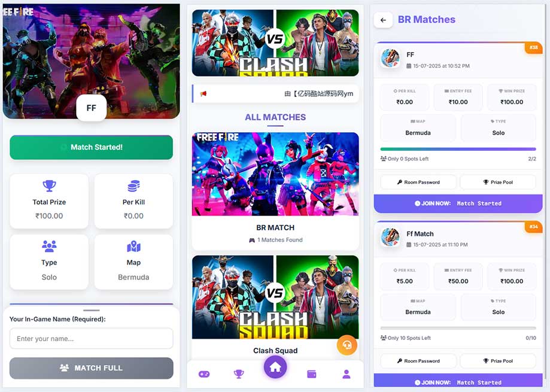Click JOIN NOW bar on FF match card
Screen dimensions: 550x392
458,203
